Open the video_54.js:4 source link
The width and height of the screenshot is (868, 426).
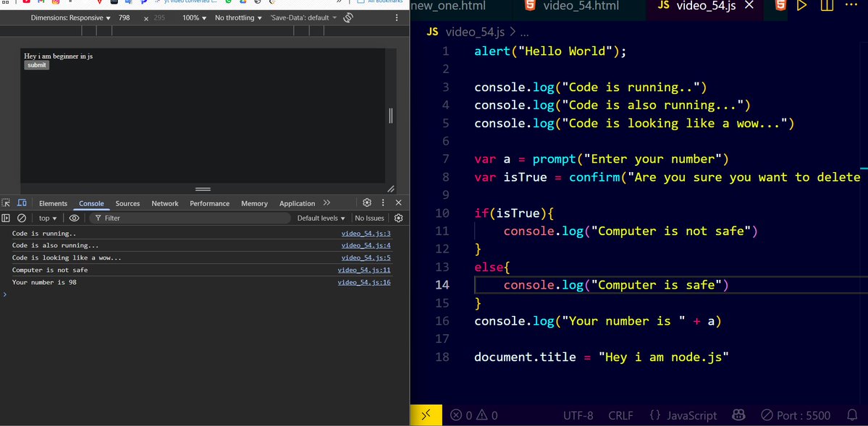[x=366, y=246]
